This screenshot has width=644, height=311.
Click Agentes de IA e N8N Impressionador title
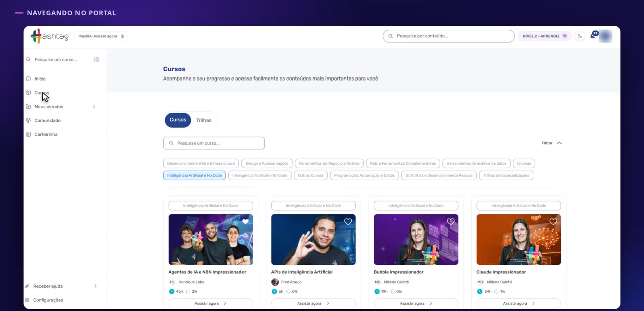click(x=207, y=272)
